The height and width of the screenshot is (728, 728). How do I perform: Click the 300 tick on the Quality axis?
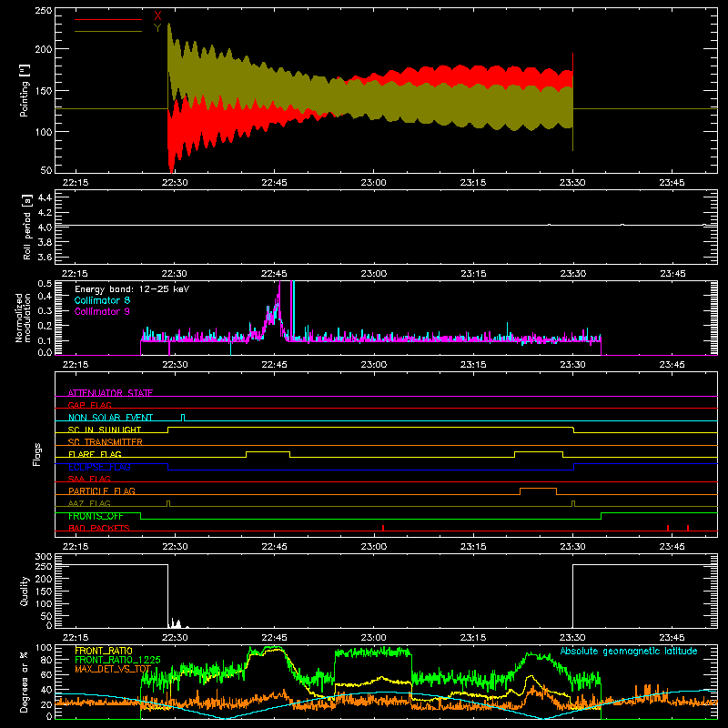(44, 557)
